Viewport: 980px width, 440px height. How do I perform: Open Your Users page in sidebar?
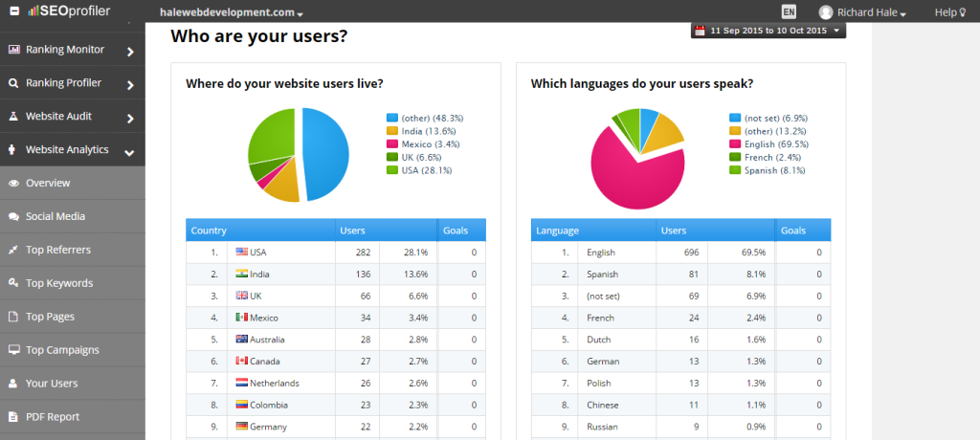[52, 384]
